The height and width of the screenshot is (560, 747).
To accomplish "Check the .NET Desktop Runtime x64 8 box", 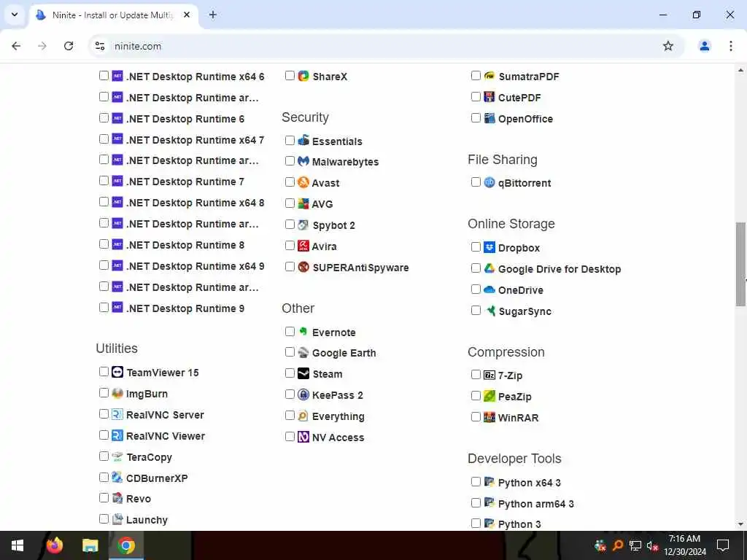I will pyautogui.click(x=104, y=202).
